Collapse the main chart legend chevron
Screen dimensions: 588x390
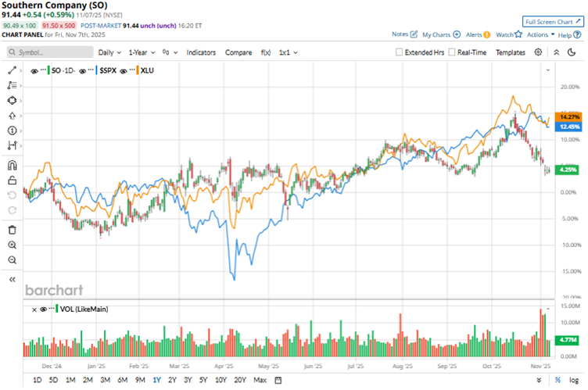point(548,70)
